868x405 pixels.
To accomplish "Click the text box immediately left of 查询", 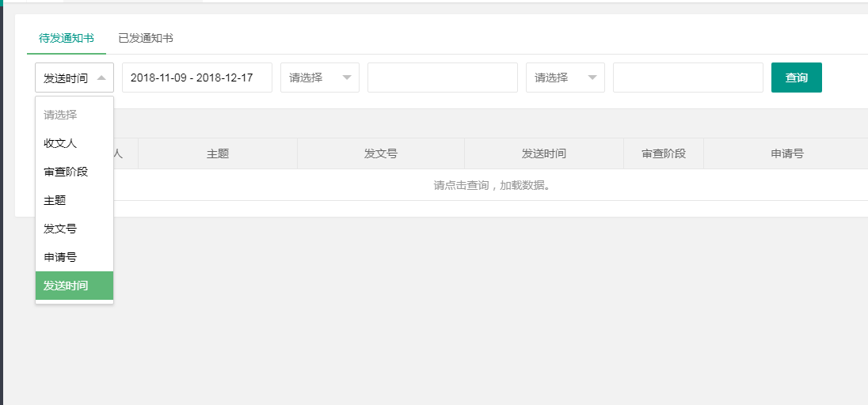I will [x=687, y=78].
